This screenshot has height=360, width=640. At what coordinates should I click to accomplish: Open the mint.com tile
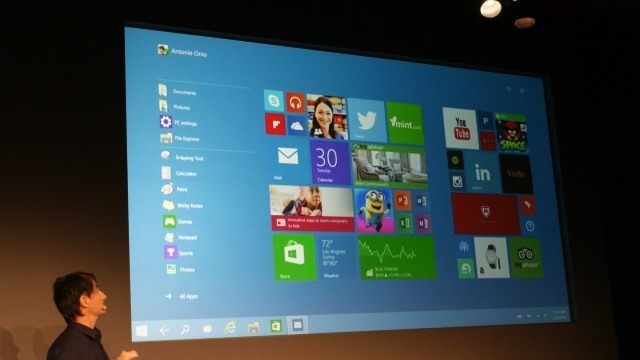click(x=405, y=123)
